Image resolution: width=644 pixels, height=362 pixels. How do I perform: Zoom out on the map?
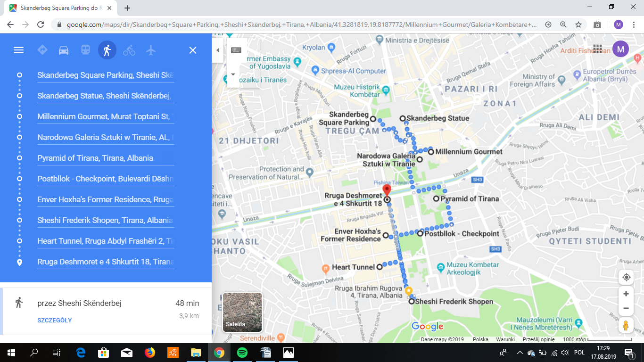[626, 308]
